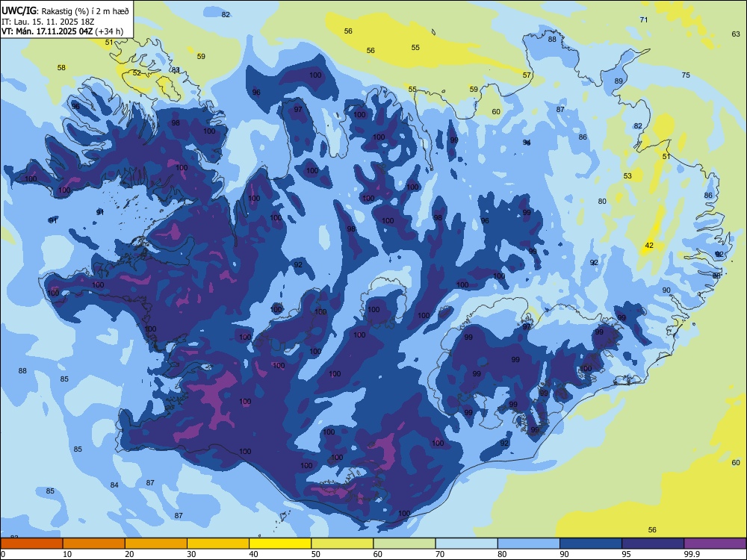Viewport: 747px width, 560px height.
Task: Select the 10–20 orange legend color block
Action: tap(94, 544)
